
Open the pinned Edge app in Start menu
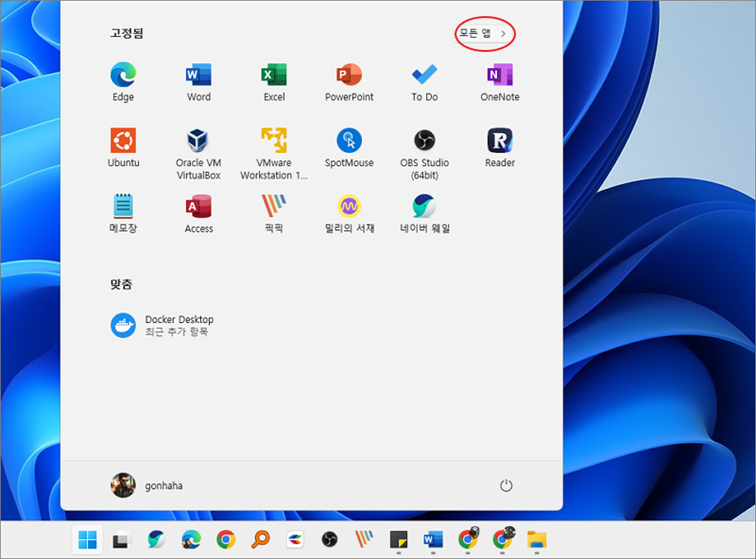coord(123,82)
